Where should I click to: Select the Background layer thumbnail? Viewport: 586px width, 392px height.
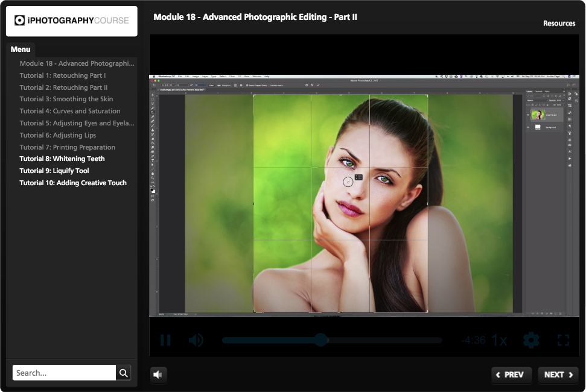click(x=538, y=127)
